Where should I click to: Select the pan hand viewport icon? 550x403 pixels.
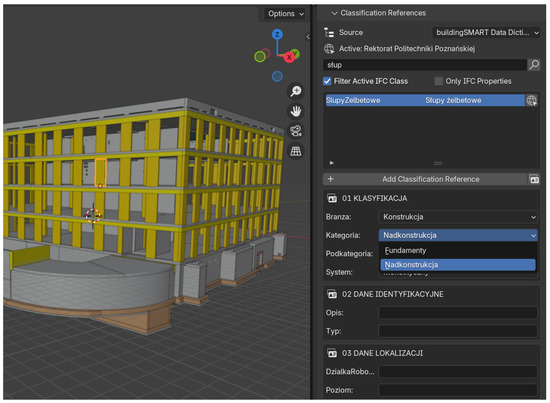tap(296, 111)
